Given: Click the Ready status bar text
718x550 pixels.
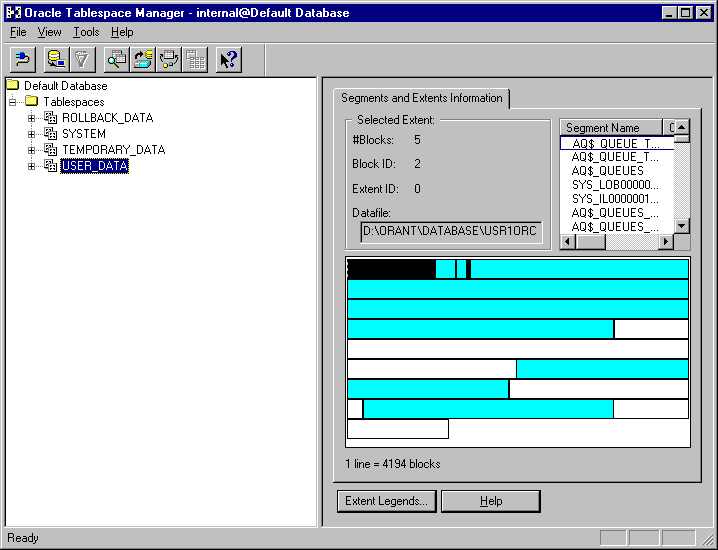Looking at the screenshot, I should [23, 538].
